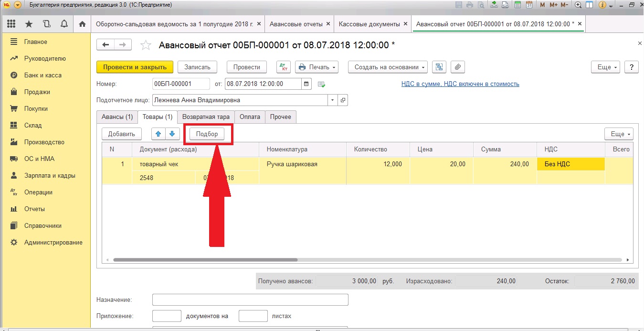This screenshot has width=644, height=331.
Task: Click the M memory button in the title bar
Action: pos(542,5)
